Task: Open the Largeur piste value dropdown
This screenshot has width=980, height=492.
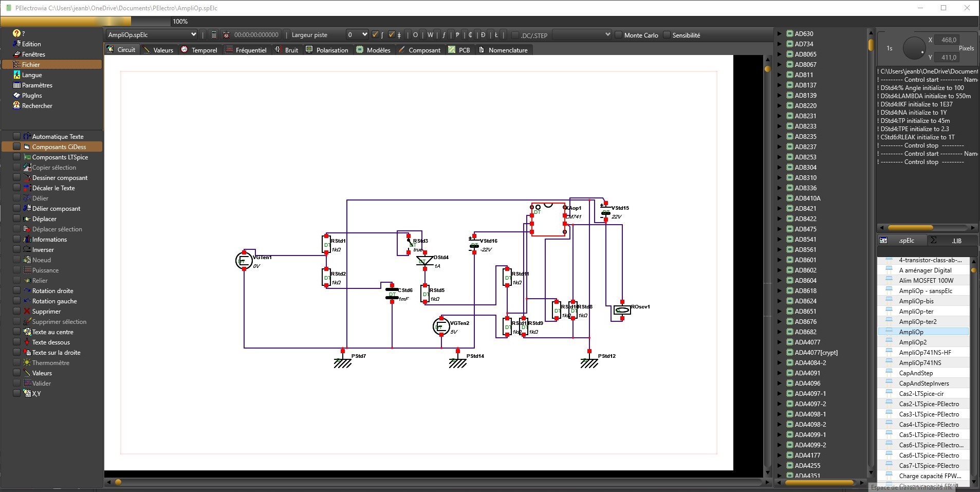Action: [x=357, y=35]
